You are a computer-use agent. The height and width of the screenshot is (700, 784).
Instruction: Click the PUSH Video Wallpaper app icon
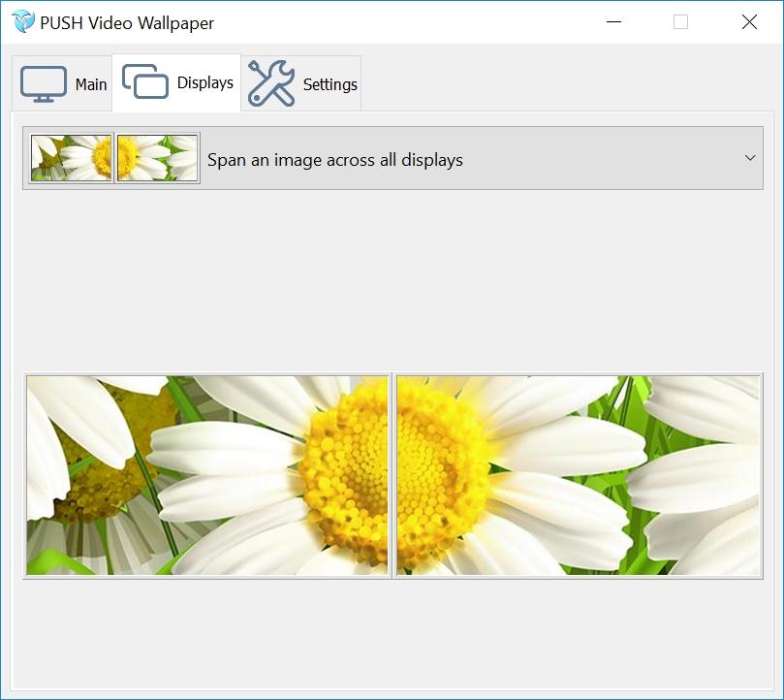[23, 22]
